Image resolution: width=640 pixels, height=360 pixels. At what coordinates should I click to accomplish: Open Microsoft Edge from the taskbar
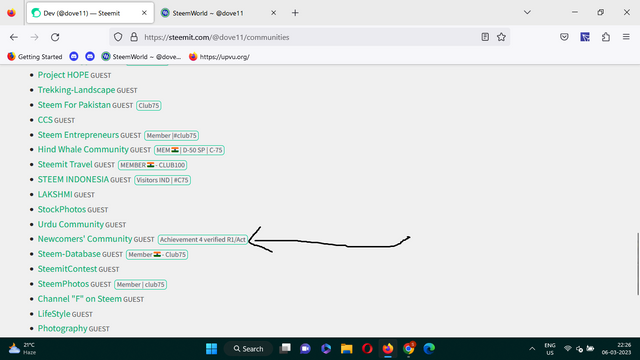coord(429,349)
